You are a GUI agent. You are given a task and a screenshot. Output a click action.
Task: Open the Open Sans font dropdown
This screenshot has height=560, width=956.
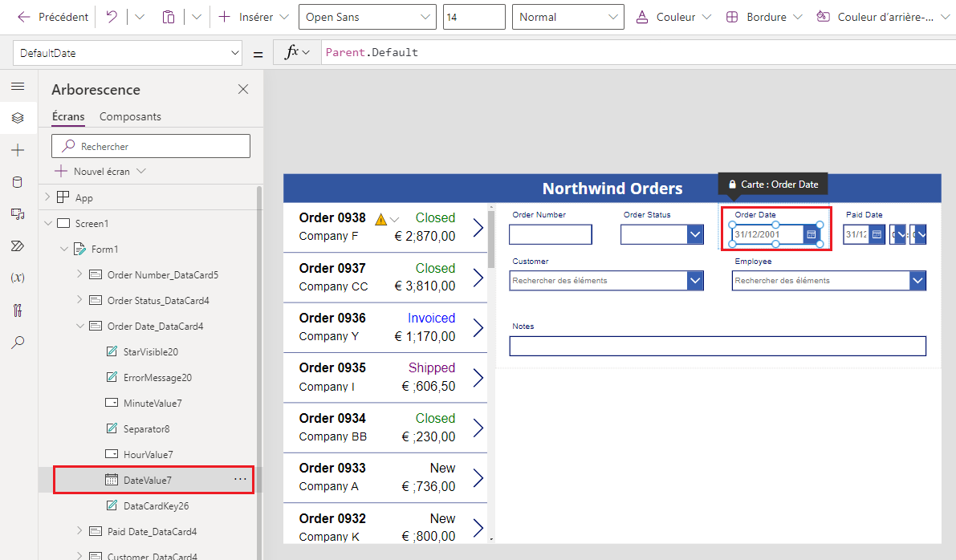[368, 17]
